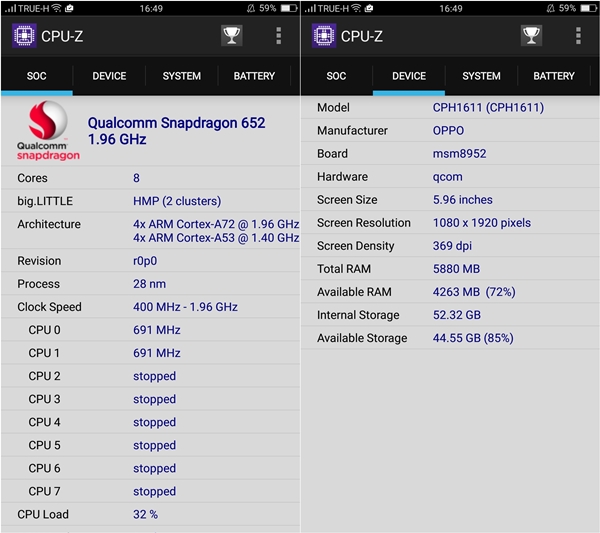Tap the CPU 5 row
This screenshot has width=600, height=533.
[150, 445]
